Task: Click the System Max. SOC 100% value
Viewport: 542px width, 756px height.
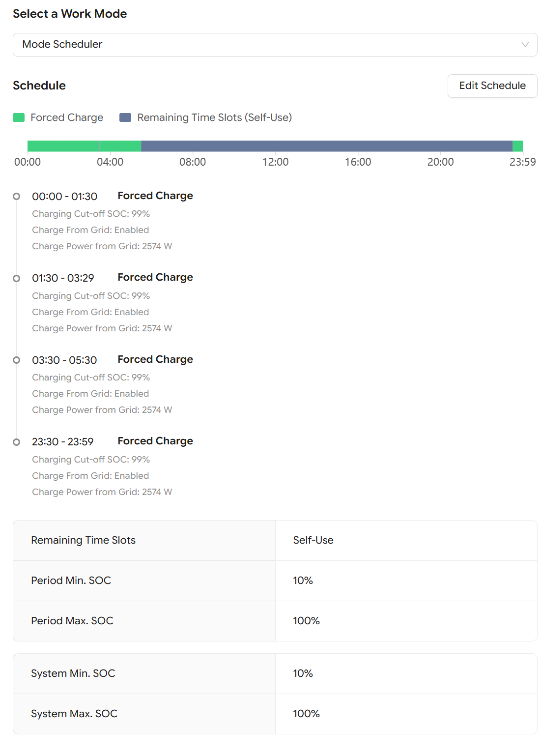Action: 306,714
